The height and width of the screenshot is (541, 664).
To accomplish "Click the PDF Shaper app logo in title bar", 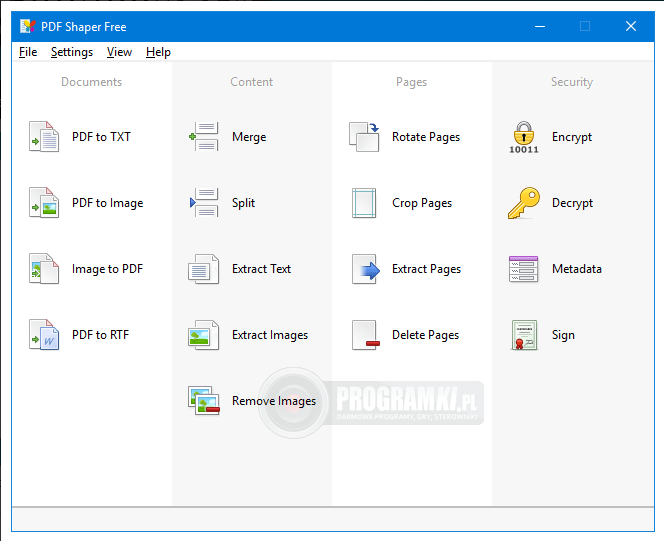I will click(x=28, y=26).
